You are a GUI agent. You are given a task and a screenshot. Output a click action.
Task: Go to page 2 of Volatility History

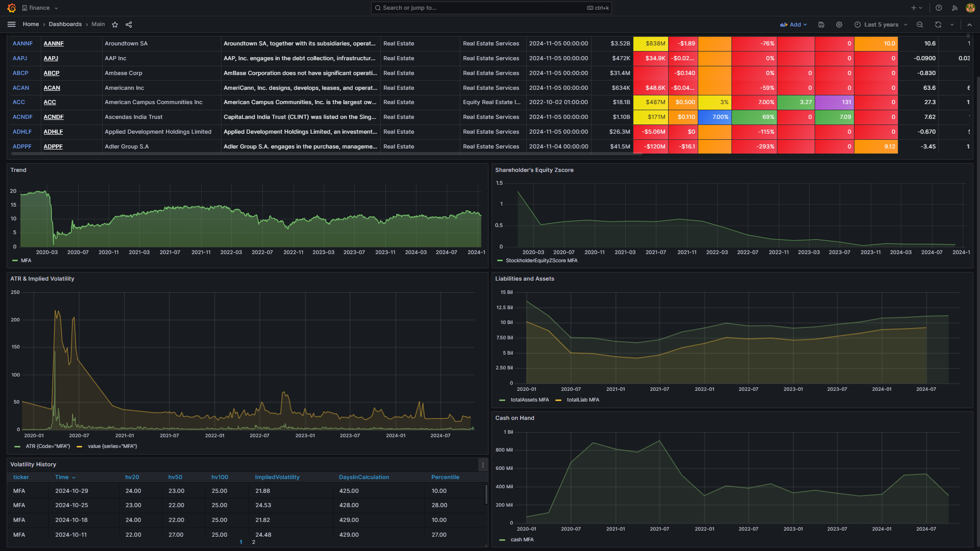253,542
